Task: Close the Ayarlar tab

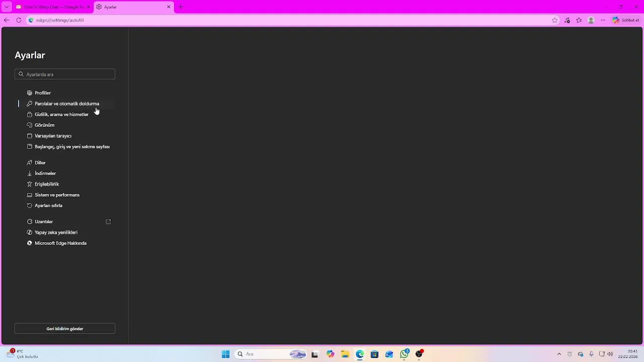Action: coord(169,7)
